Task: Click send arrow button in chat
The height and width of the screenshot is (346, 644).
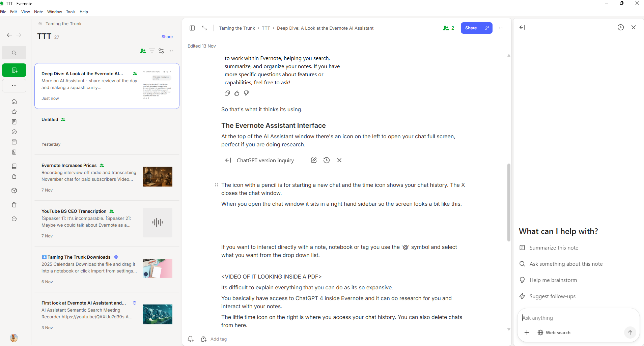Action: (x=630, y=333)
